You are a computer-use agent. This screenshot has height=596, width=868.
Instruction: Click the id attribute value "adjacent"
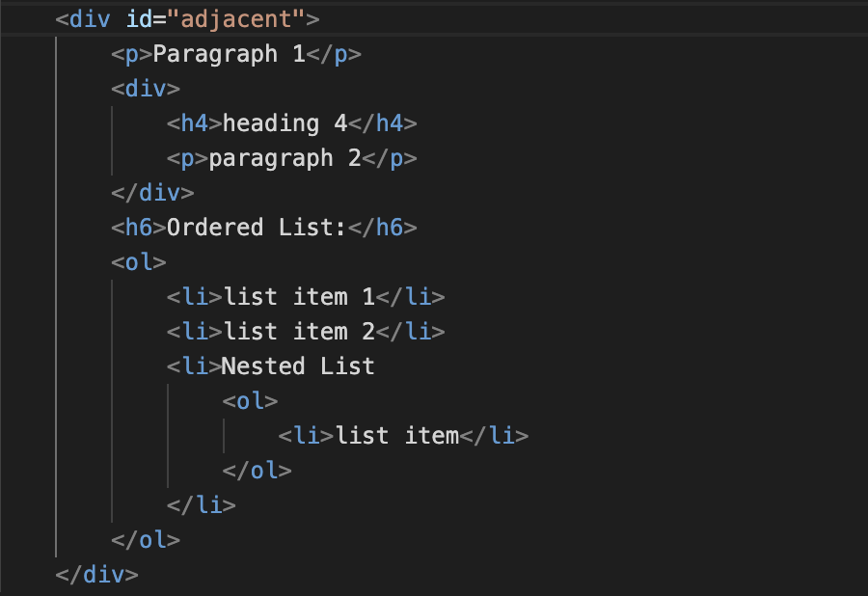(236, 19)
